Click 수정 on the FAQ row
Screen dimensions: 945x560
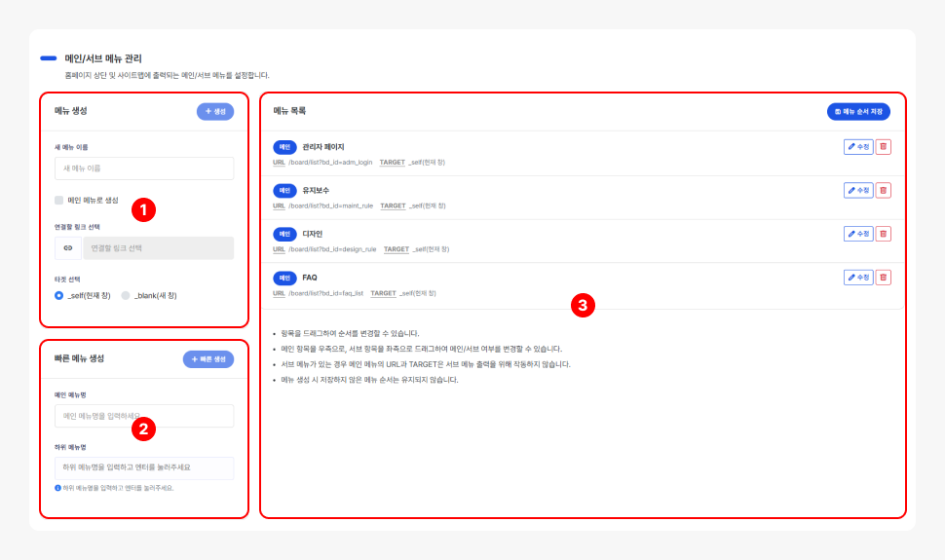[x=858, y=278]
